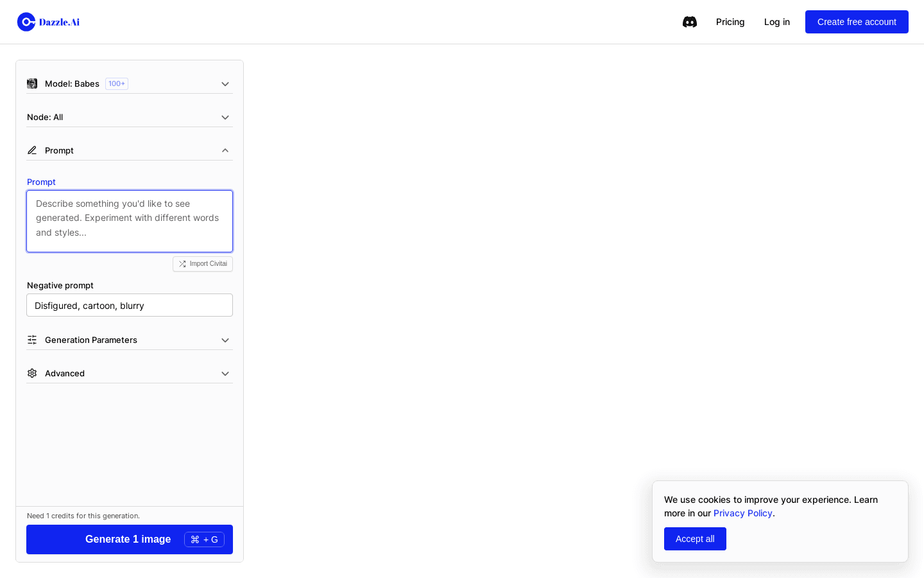
Task: Click the model thumbnail next to Model: Babes
Action: tap(32, 83)
